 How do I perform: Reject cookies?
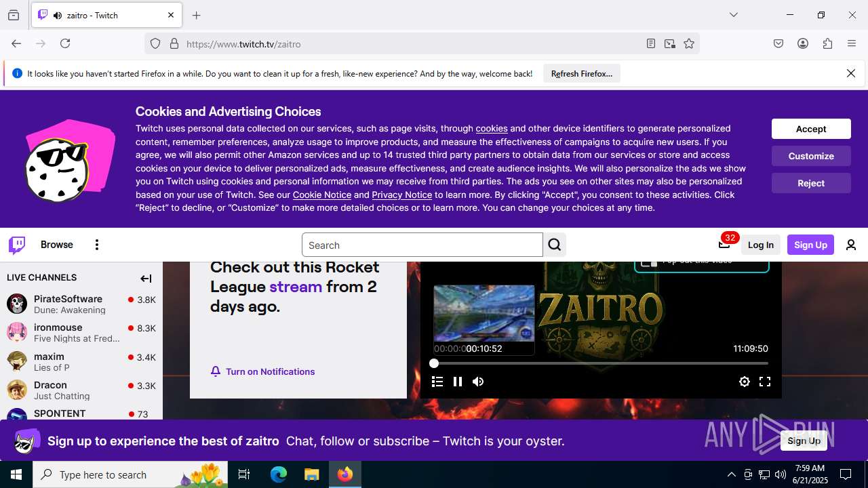(811, 183)
